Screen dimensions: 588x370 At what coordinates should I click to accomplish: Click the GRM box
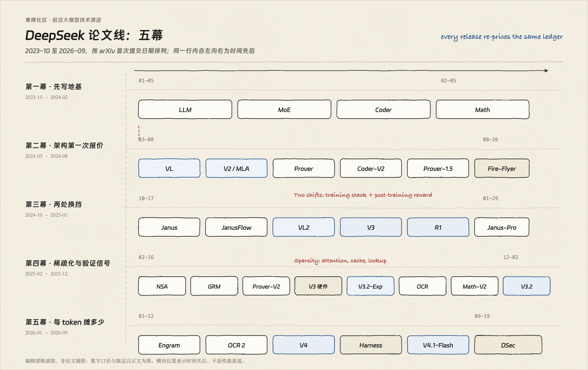point(214,286)
